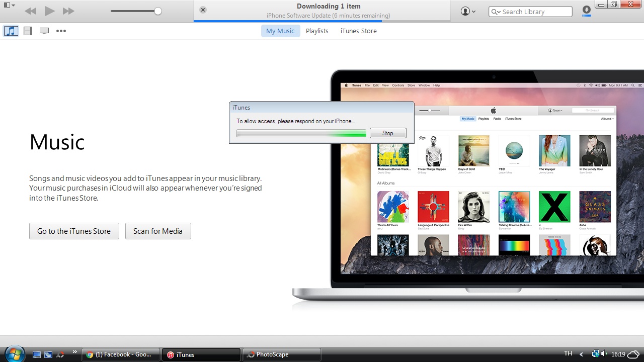The height and width of the screenshot is (362, 644).
Task: Switch to the Movies library view
Action: (28, 31)
